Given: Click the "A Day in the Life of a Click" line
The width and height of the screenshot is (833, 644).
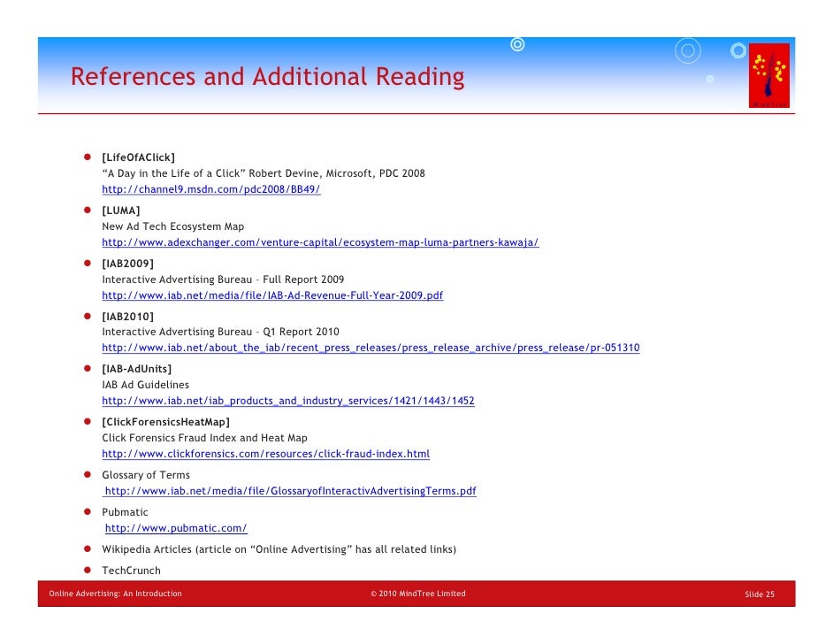Looking at the screenshot, I should pos(264,173).
